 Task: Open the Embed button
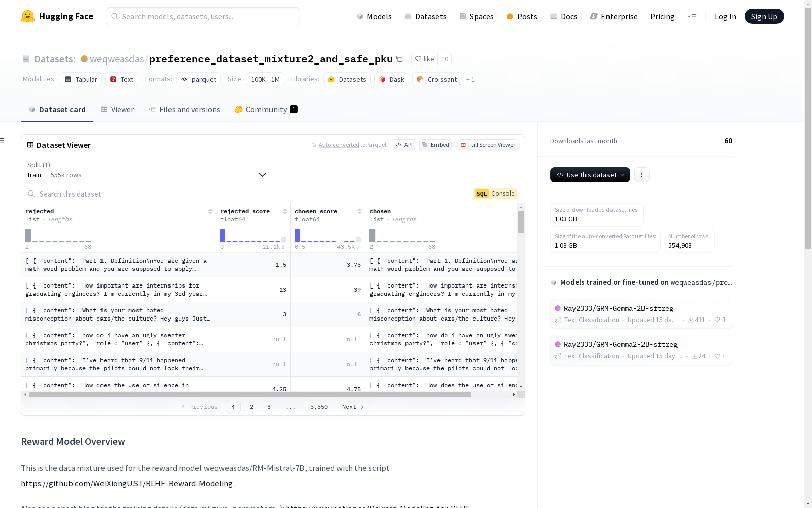[x=435, y=145]
